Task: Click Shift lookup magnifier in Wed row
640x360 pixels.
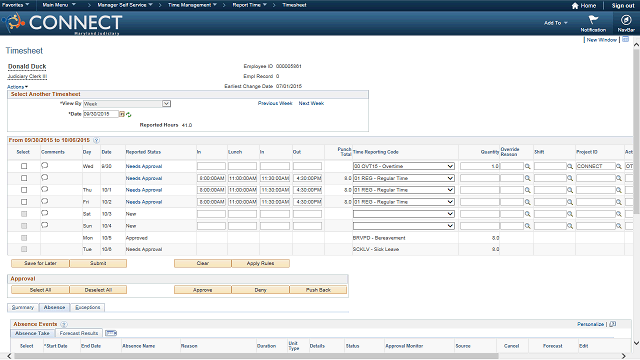Action: (570, 167)
